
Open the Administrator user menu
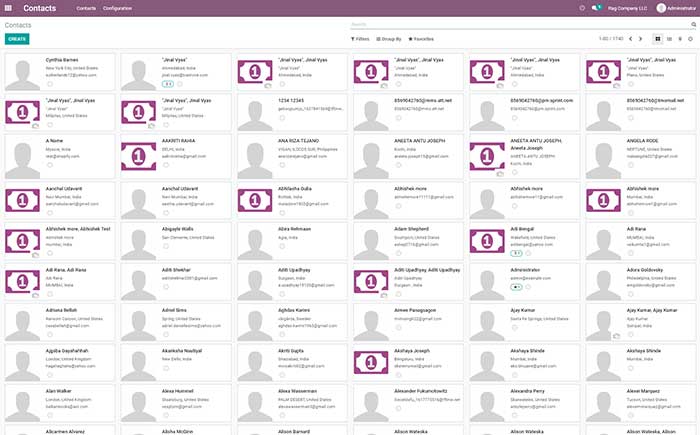click(676, 8)
